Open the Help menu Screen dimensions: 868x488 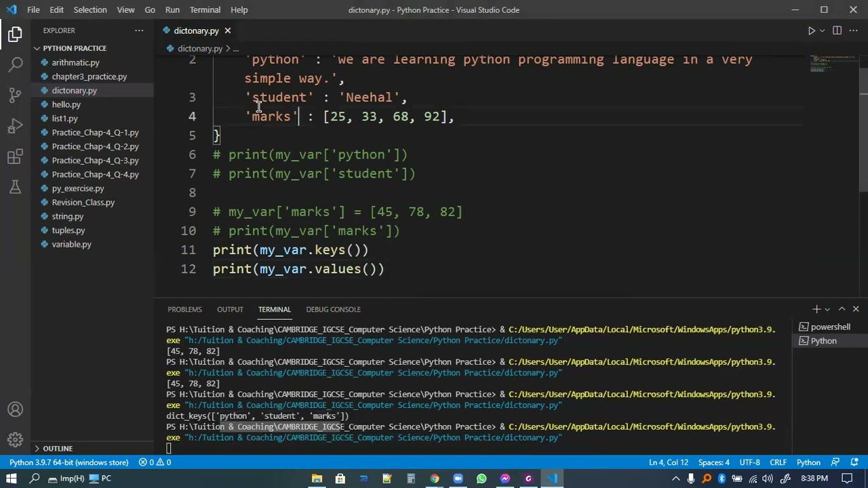(239, 9)
